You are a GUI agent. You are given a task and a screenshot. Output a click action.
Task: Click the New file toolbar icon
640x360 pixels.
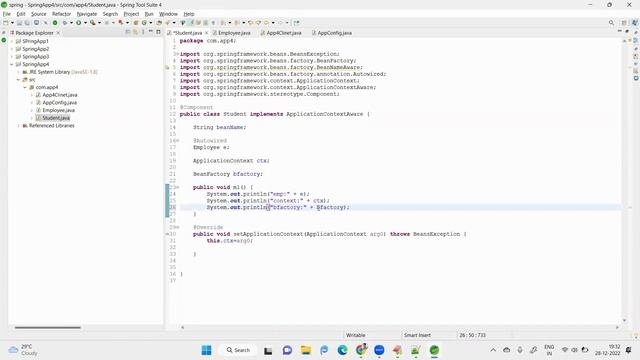[x=6, y=23]
